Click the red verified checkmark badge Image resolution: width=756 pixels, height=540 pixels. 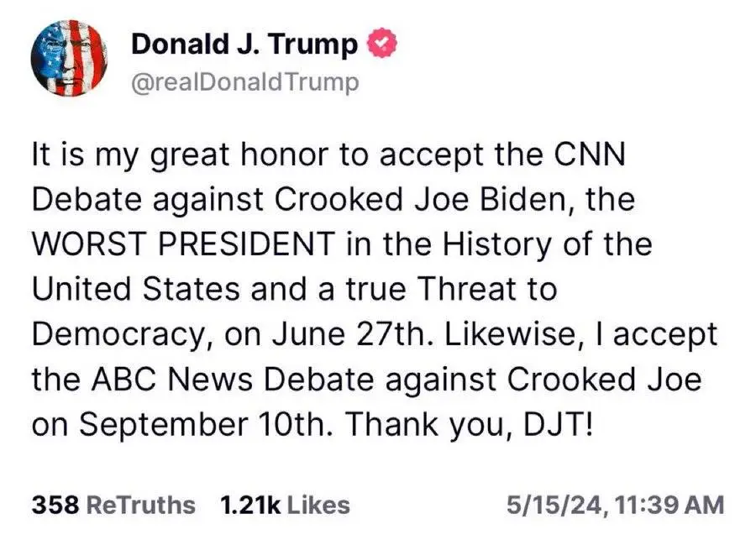click(381, 45)
